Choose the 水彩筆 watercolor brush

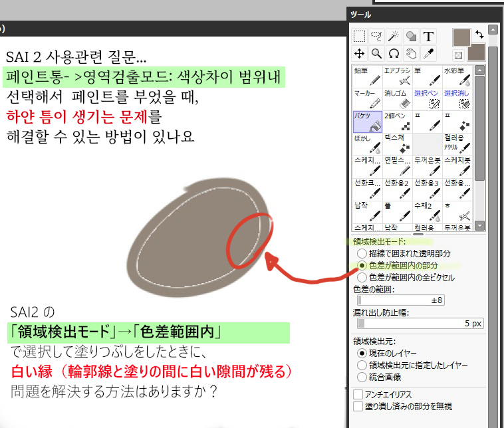tap(457, 76)
